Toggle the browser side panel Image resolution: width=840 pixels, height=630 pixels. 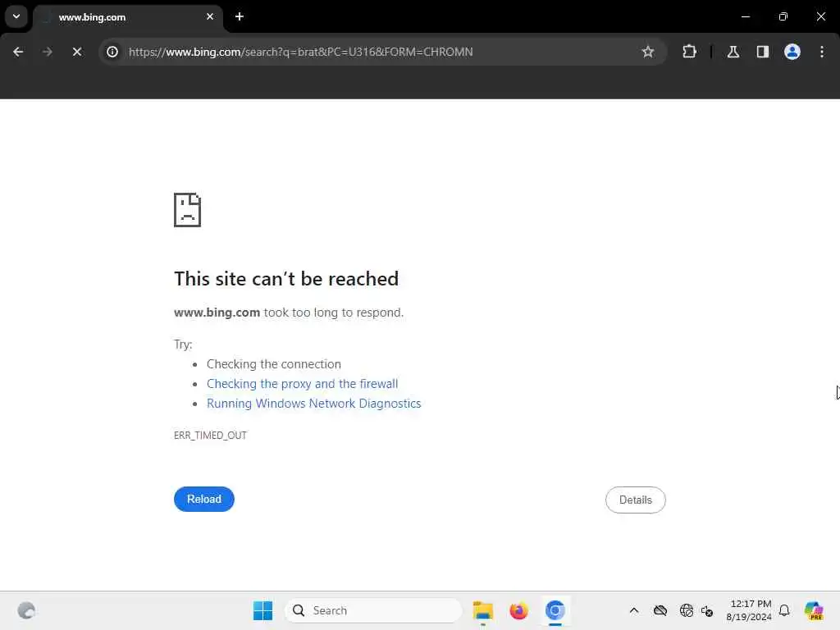(x=762, y=52)
